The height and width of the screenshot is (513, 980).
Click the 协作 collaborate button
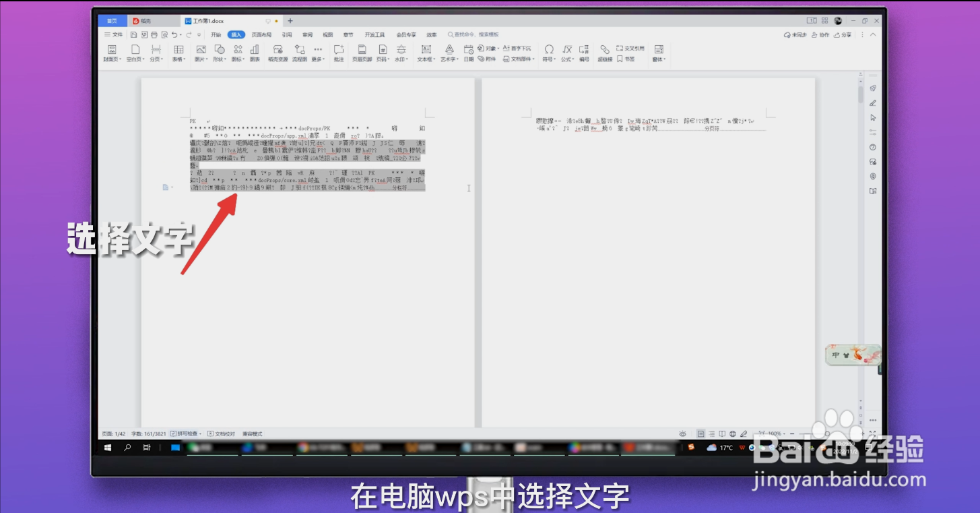pyautogui.click(x=820, y=34)
